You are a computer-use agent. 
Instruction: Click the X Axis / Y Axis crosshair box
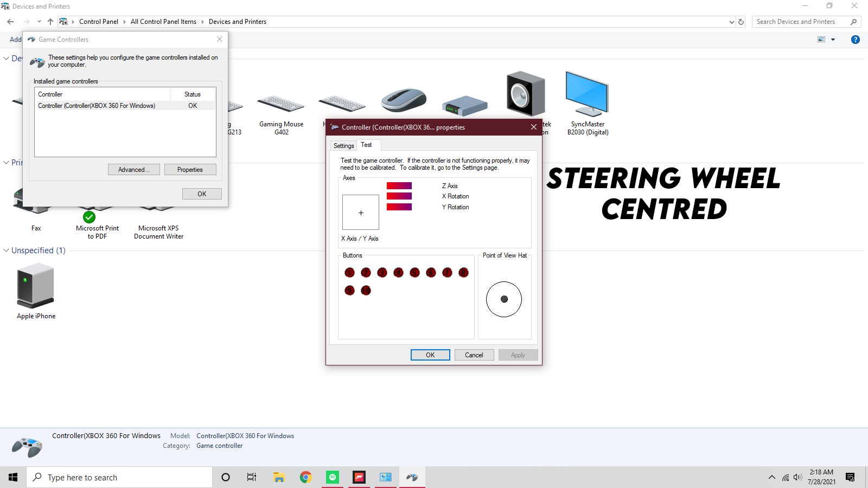pos(361,213)
